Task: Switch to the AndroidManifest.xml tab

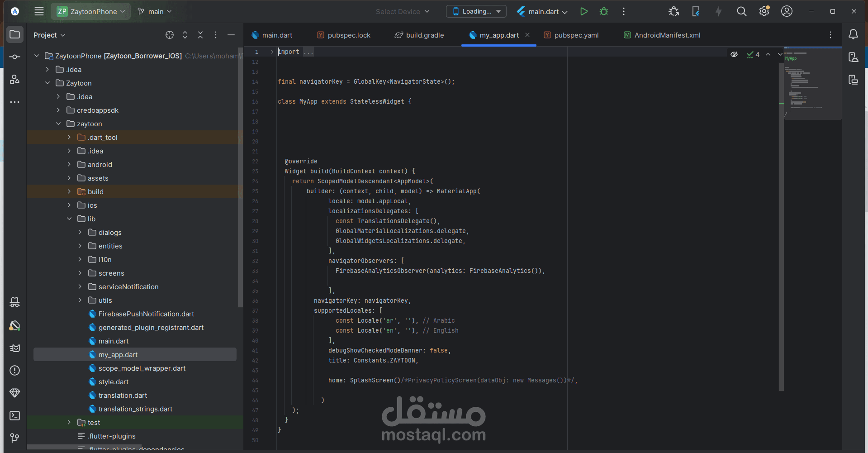Action: point(662,35)
